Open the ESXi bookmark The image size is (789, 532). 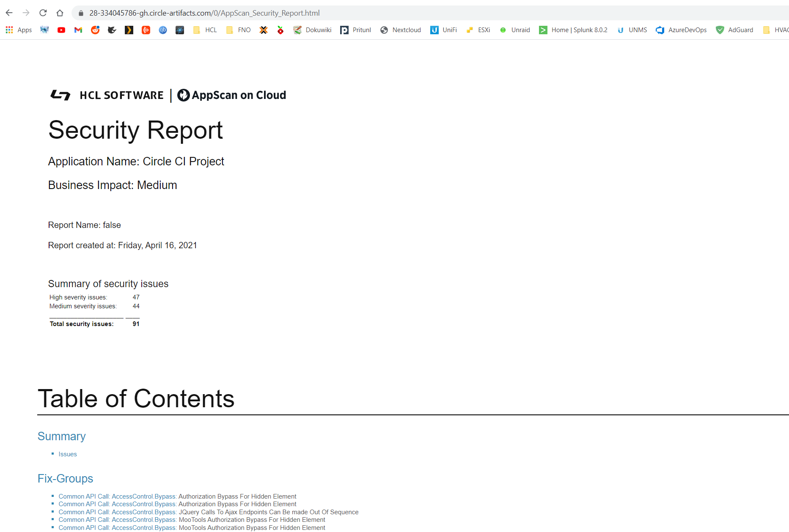pos(478,30)
